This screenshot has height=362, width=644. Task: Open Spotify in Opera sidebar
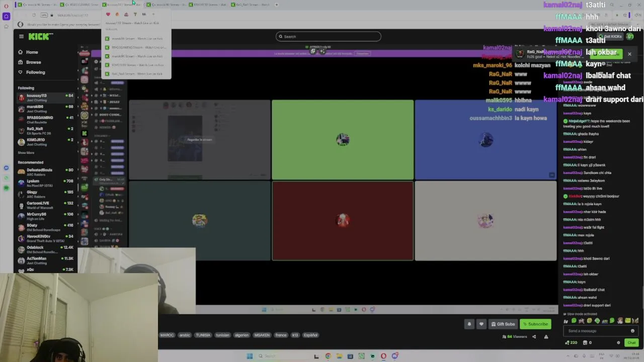coord(6,188)
